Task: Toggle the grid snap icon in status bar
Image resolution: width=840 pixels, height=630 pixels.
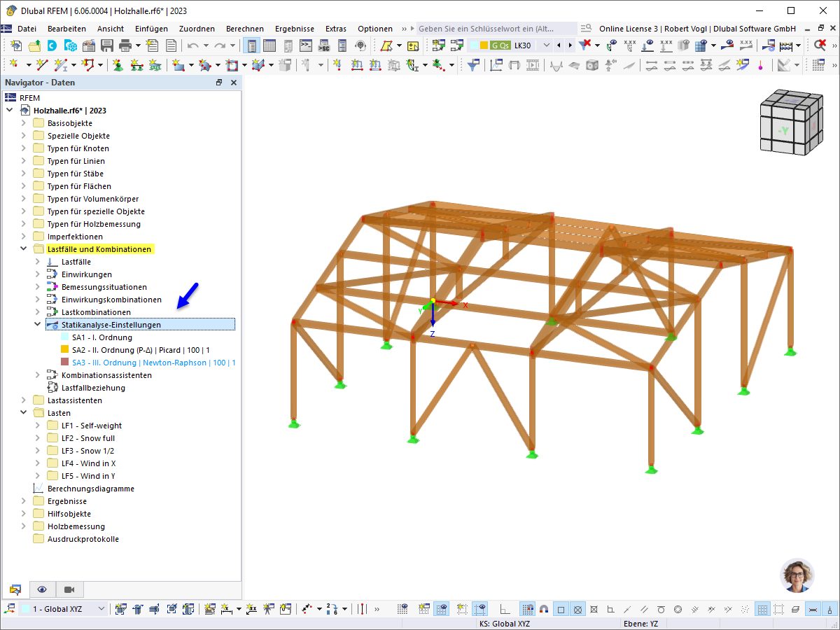Action: coord(528,609)
